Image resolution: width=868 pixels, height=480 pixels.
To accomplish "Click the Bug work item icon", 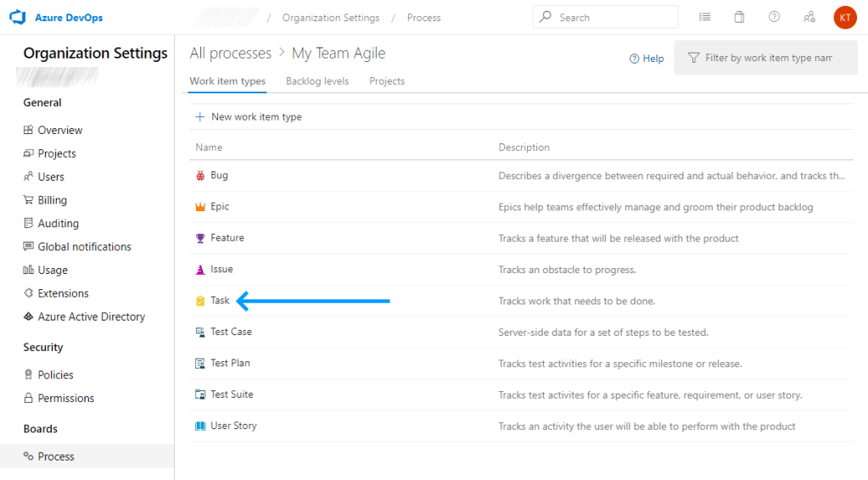I will click(200, 176).
